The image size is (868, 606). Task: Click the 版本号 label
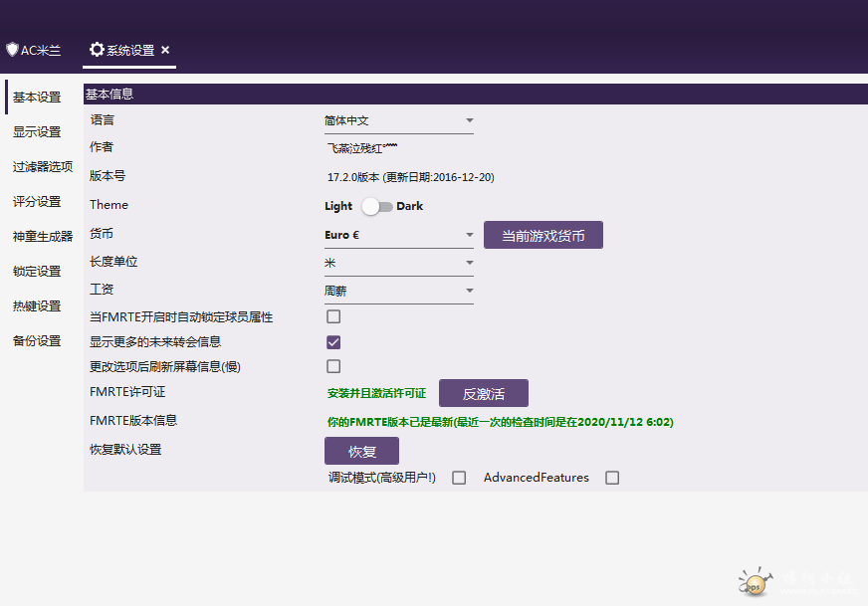click(108, 176)
